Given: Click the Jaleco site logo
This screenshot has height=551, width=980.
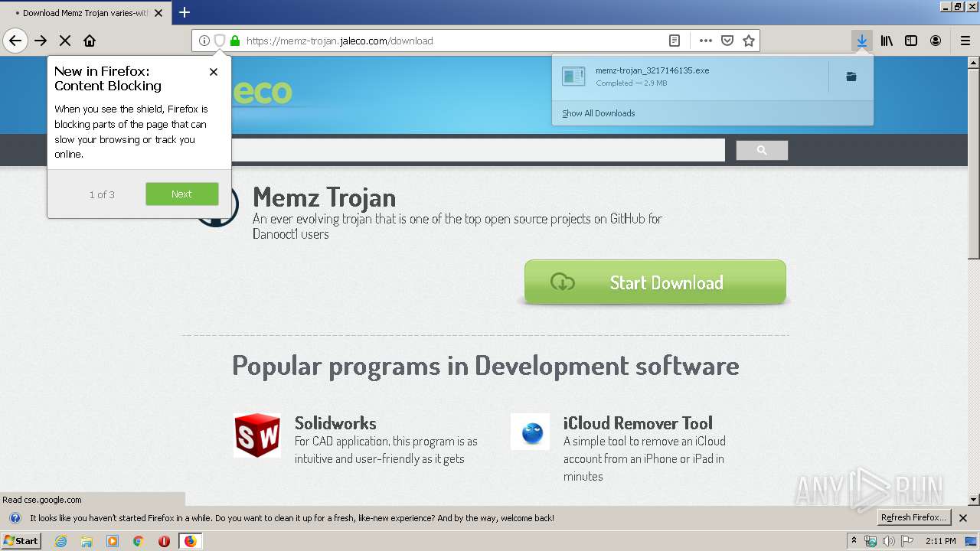Looking at the screenshot, I should coord(262,93).
